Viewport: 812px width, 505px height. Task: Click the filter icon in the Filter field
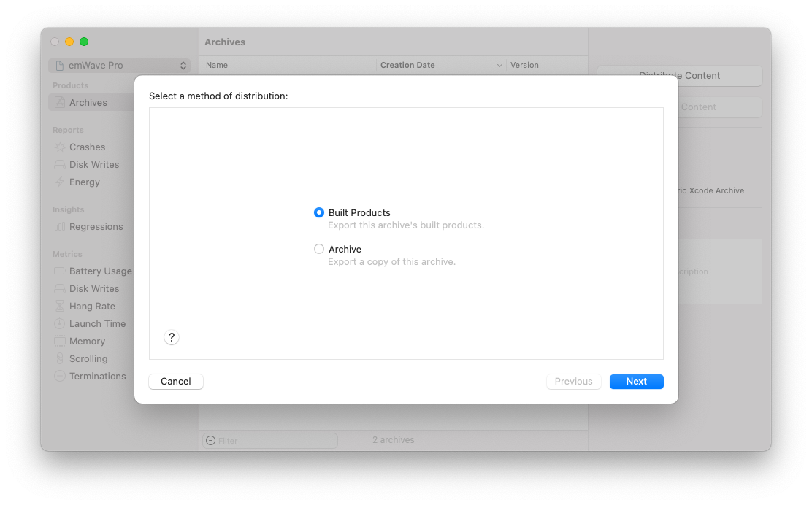coord(211,441)
